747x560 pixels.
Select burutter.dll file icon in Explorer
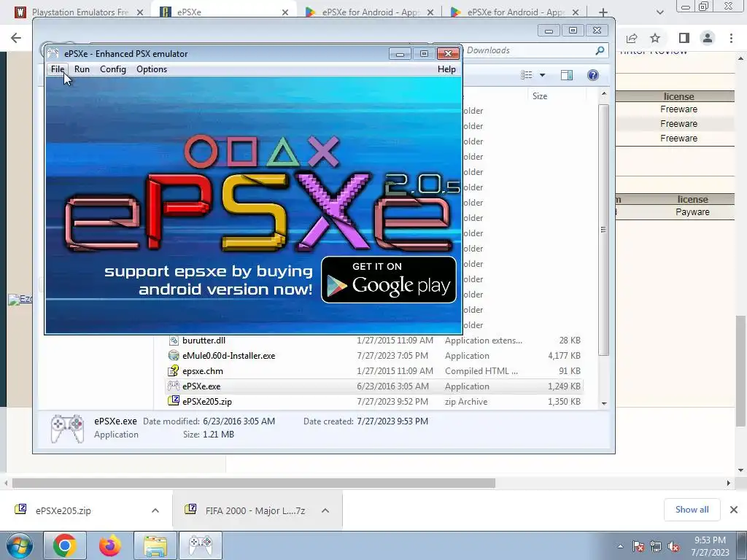pos(174,341)
